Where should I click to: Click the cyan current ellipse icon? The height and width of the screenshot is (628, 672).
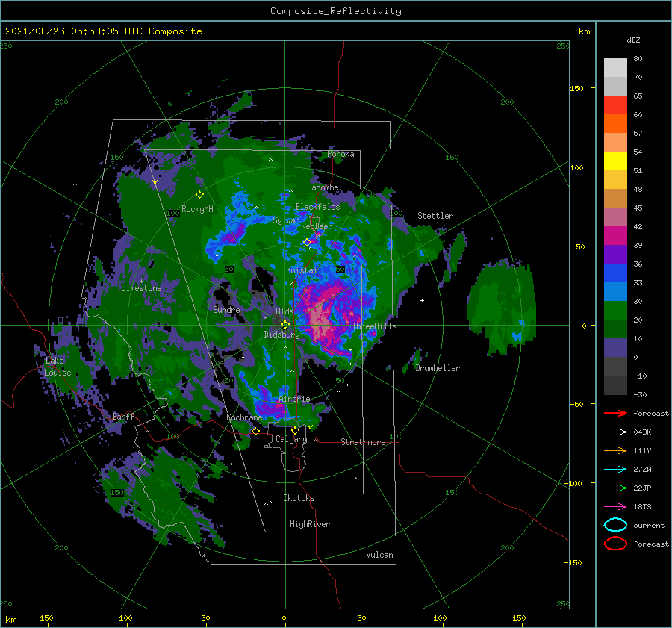point(615,525)
